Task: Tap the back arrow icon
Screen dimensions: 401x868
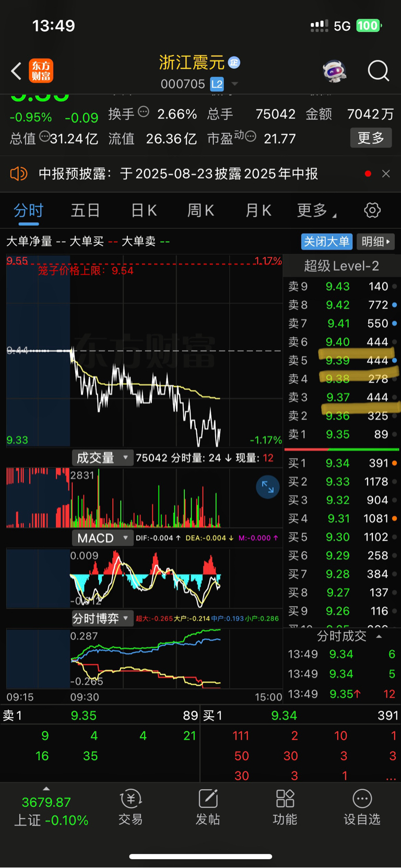Action: pyautogui.click(x=17, y=71)
